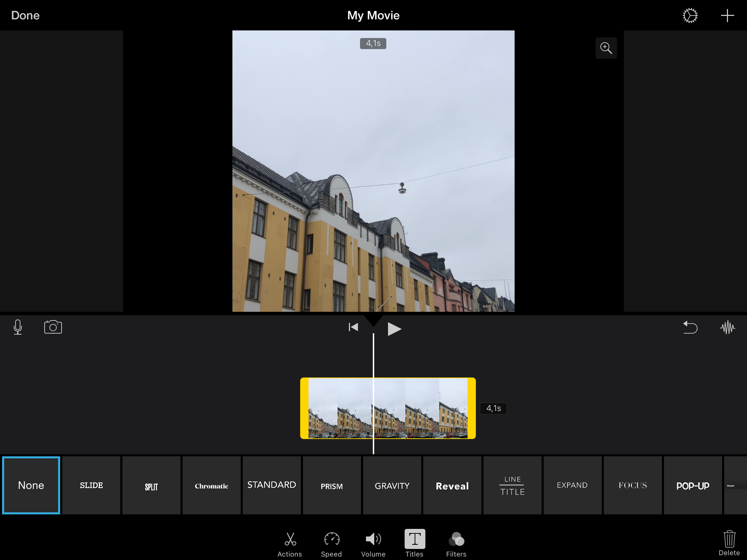Select the SLIDE title style
This screenshot has height=560, width=747.
91,485
